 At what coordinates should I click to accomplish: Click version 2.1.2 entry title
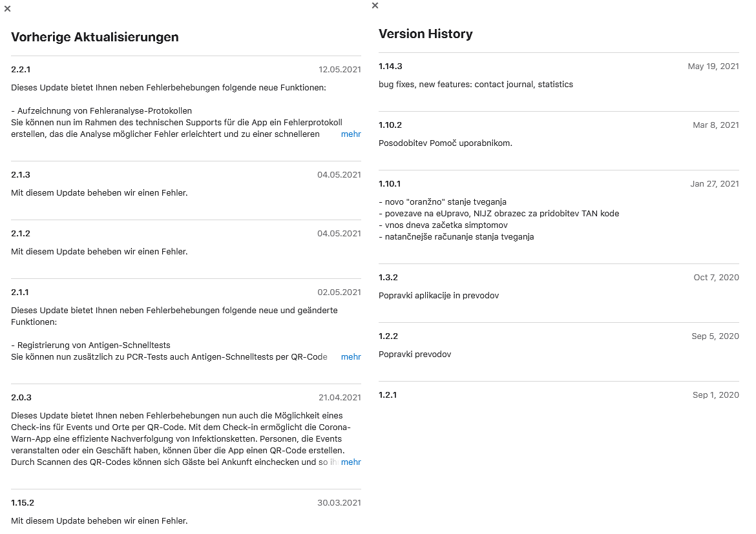coord(21,234)
